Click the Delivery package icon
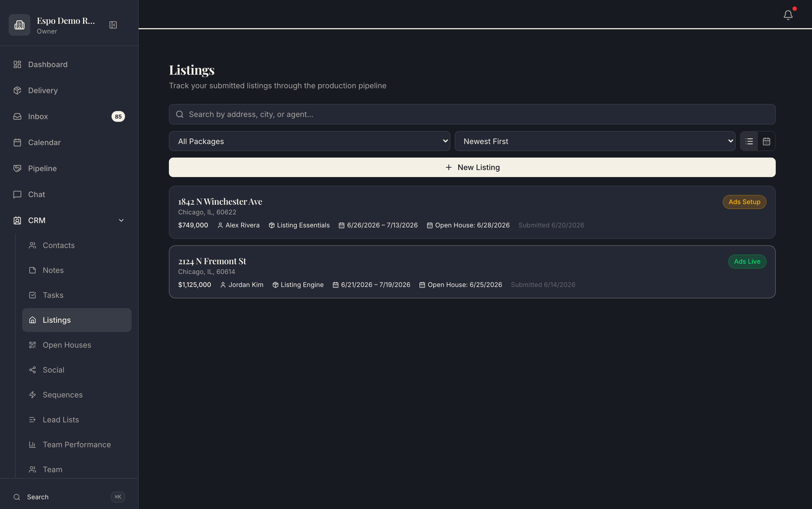The width and height of the screenshot is (812, 509). point(17,90)
